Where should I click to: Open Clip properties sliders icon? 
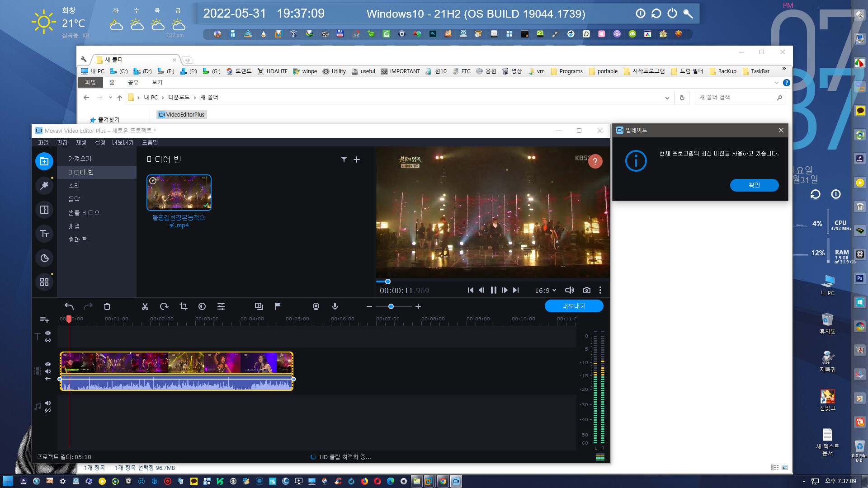click(221, 306)
